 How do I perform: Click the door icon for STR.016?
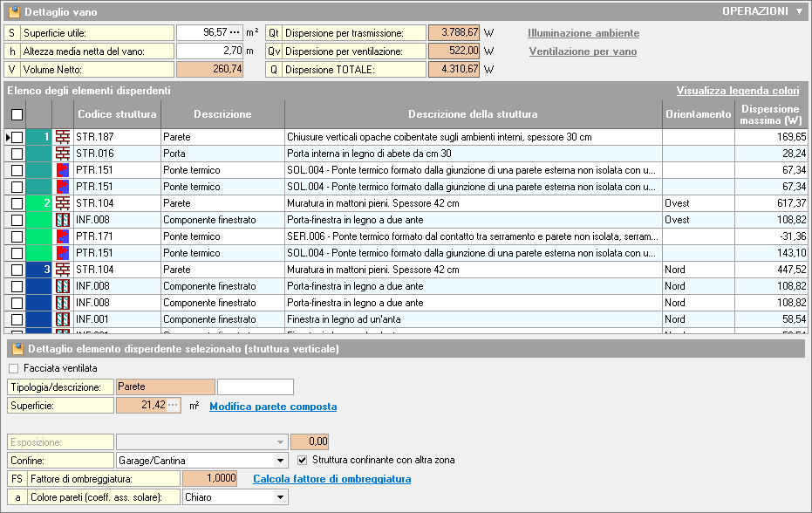pos(63,154)
